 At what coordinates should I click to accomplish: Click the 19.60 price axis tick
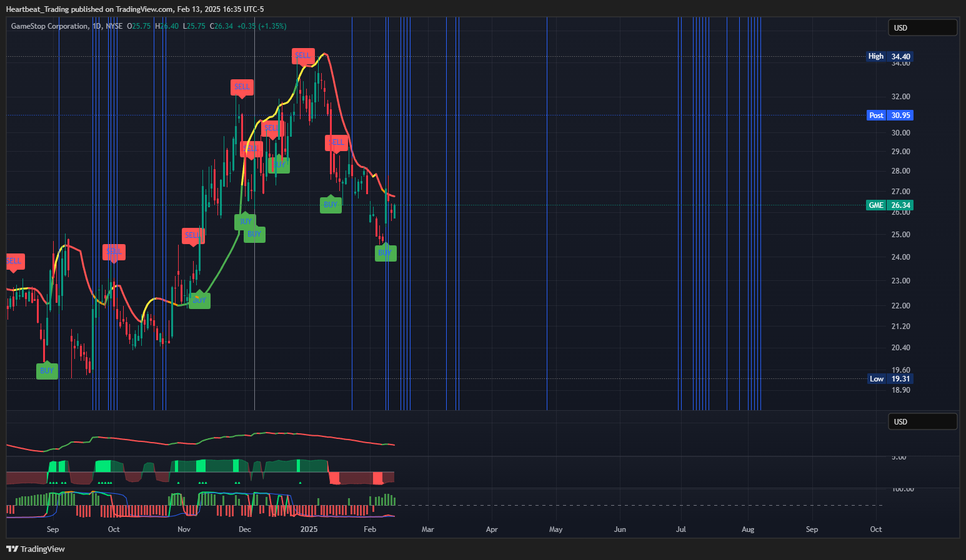pos(900,370)
